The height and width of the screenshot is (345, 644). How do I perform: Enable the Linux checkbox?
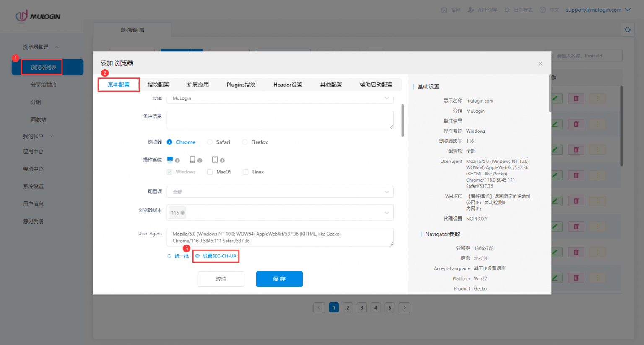pos(246,172)
